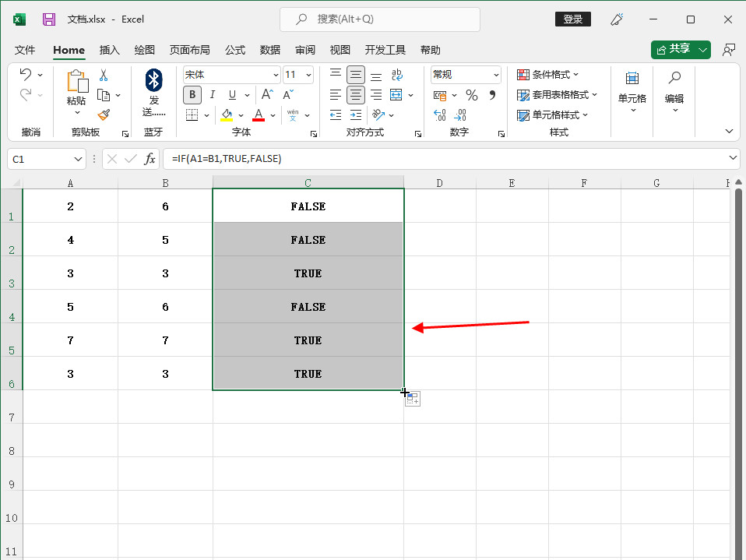Toggle Underline formatting
Viewport: 746px width, 560px height.
[x=232, y=95]
